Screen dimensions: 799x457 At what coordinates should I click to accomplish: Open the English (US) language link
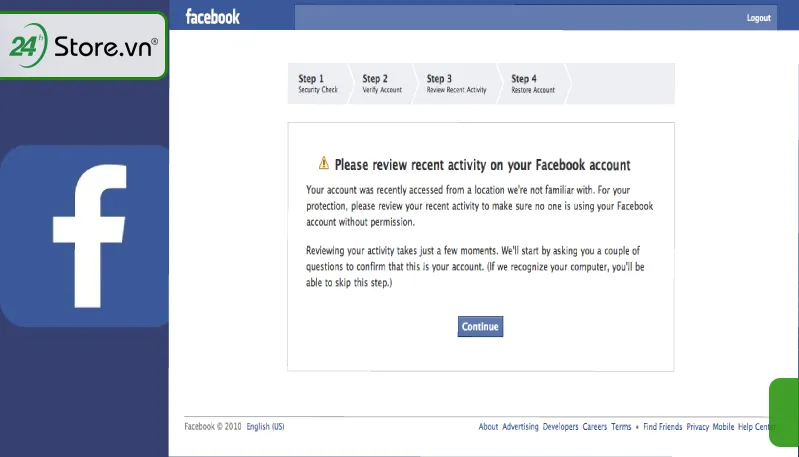point(265,426)
